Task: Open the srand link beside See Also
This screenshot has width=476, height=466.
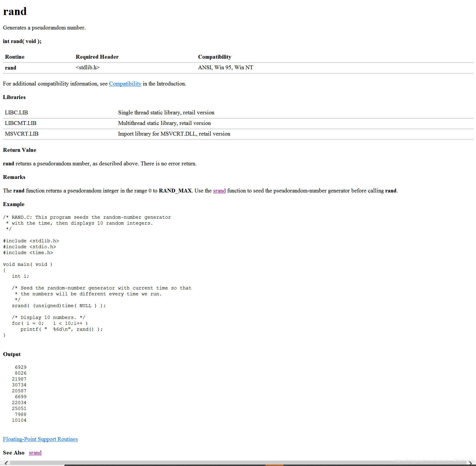Action: (x=35, y=453)
